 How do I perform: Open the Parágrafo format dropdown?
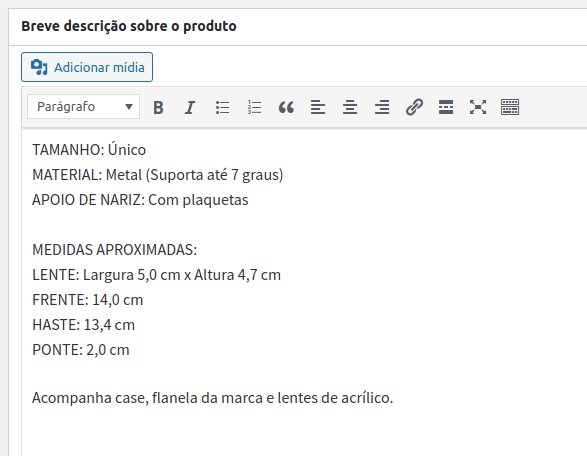pyautogui.click(x=83, y=107)
